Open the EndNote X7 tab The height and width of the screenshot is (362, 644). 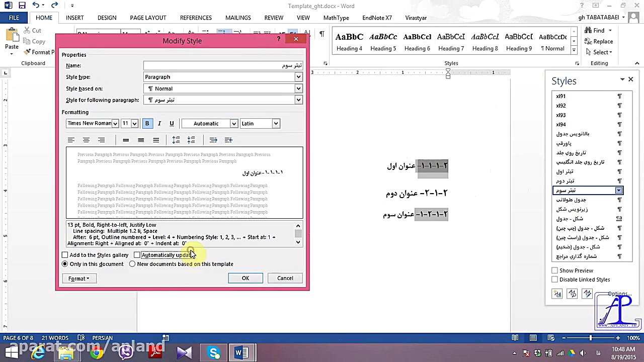tap(377, 18)
